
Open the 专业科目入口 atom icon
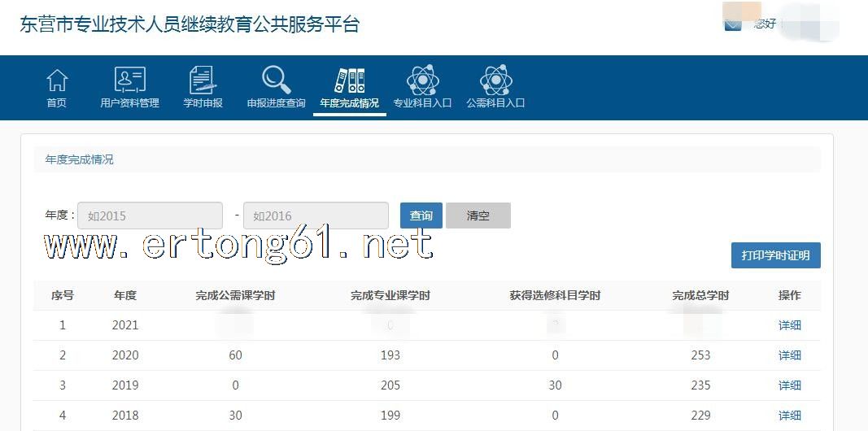click(x=422, y=80)
